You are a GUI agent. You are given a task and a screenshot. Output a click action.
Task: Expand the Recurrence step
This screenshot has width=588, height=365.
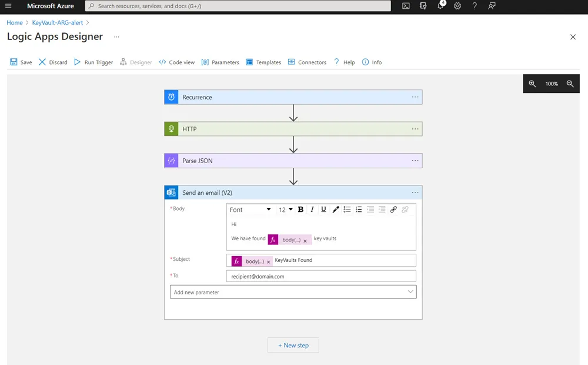coord(293,97)
